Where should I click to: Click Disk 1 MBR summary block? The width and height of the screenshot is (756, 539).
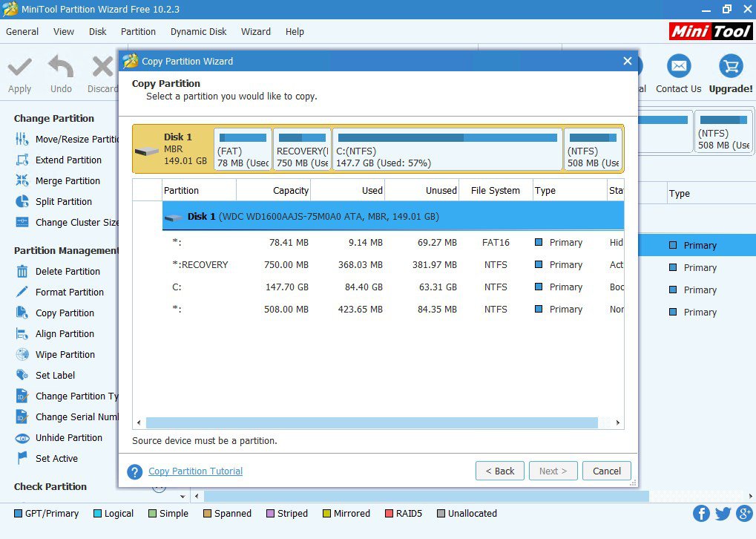[173, 149]
